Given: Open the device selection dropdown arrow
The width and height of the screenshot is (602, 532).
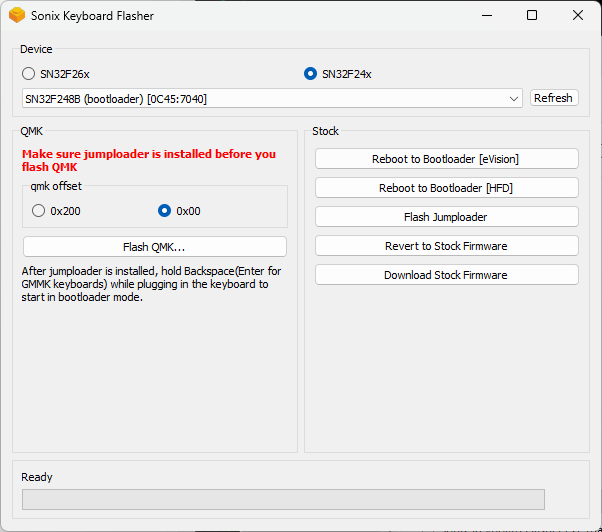Looking at the screenshot, I should coord(514,99).
